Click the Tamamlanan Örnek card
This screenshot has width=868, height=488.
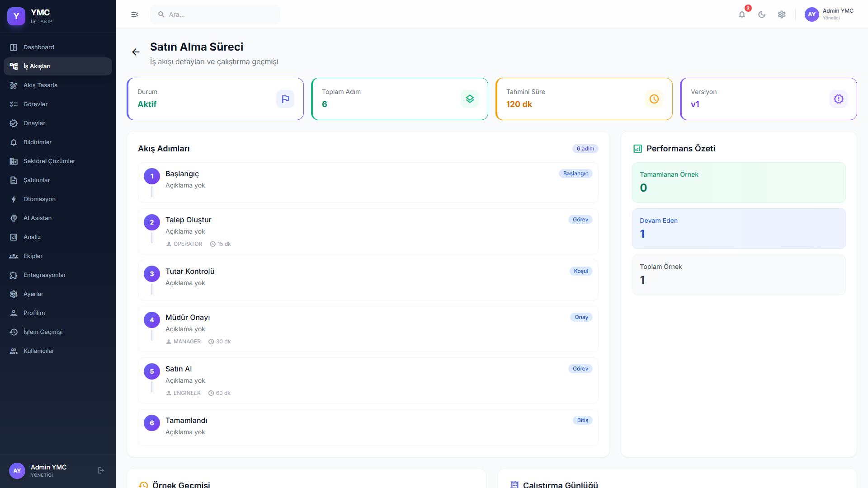coord(739,183)
